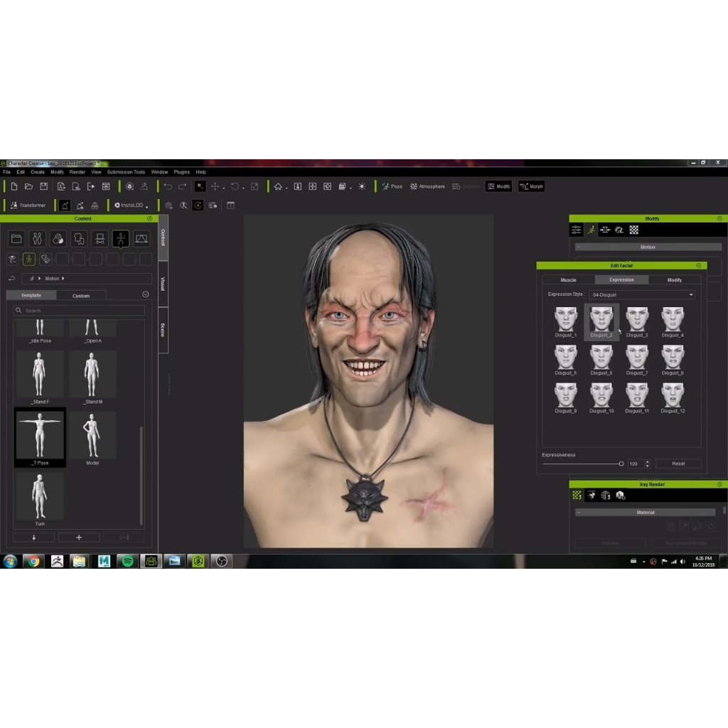Switch to the Custom content tab
This screenshot has height=728, width=728.
point(81,295)
